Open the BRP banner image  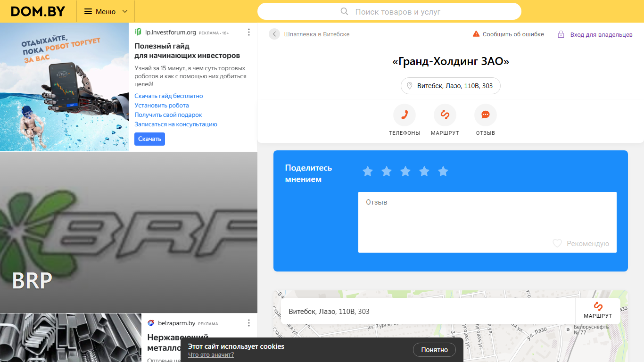point(129,232)
